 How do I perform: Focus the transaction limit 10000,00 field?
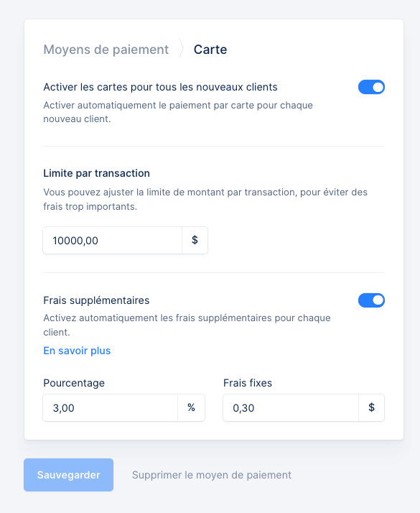[x=113, y=241]
